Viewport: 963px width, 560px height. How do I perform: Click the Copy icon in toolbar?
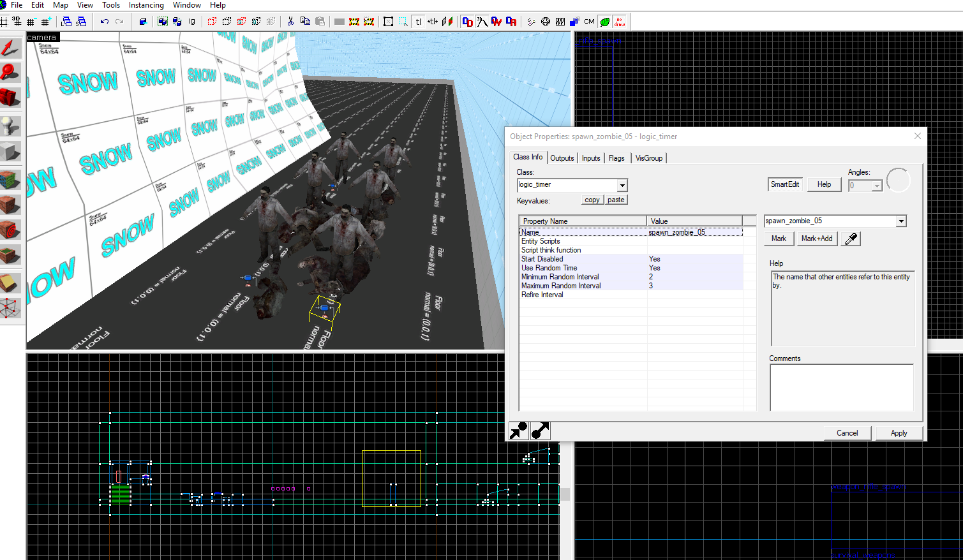pyautogui.click(x=305, y=22)
